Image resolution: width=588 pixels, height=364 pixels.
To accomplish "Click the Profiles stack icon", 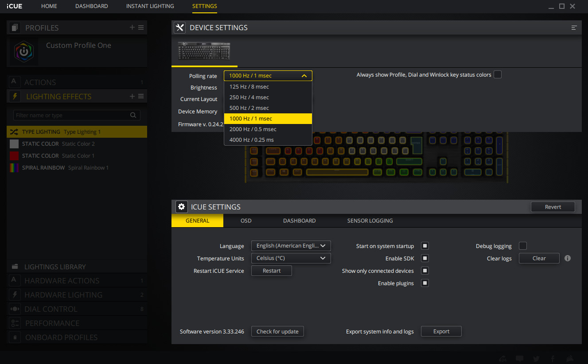I will coord(15,27).
